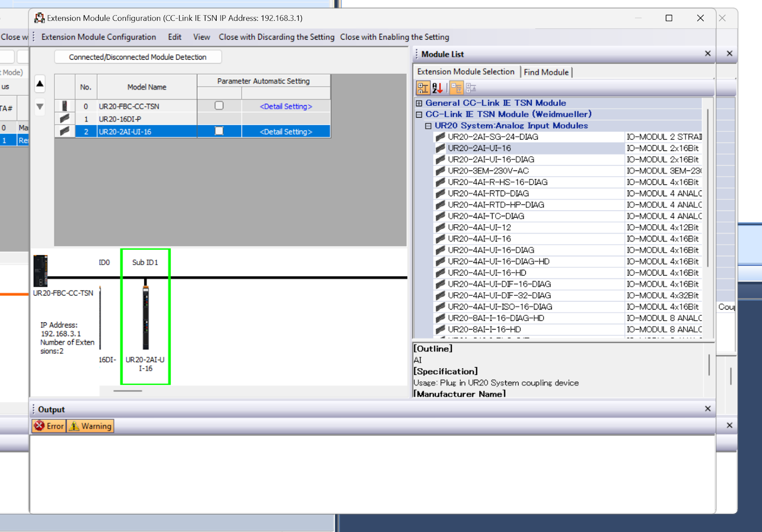Click icon beside UR20-2AI-SG-24-DIAG in list
Screen dimensions: 762x532
(441, 137)
